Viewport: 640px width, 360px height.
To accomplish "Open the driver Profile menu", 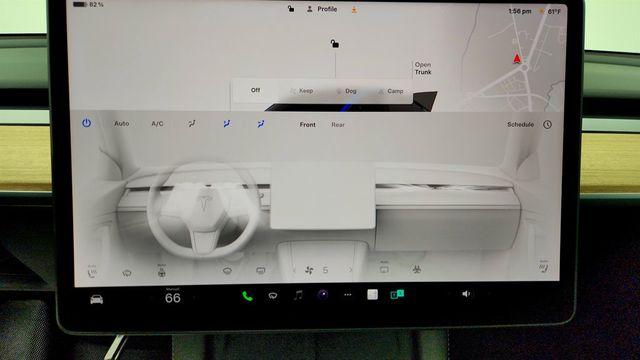I will pos(322,9).
